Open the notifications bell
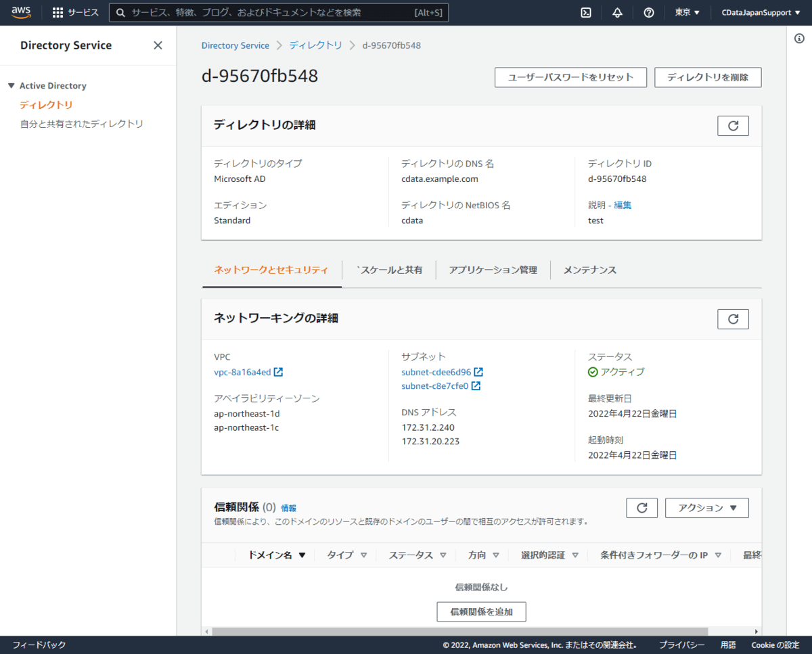Screen dimensions: 812x654 616,11
